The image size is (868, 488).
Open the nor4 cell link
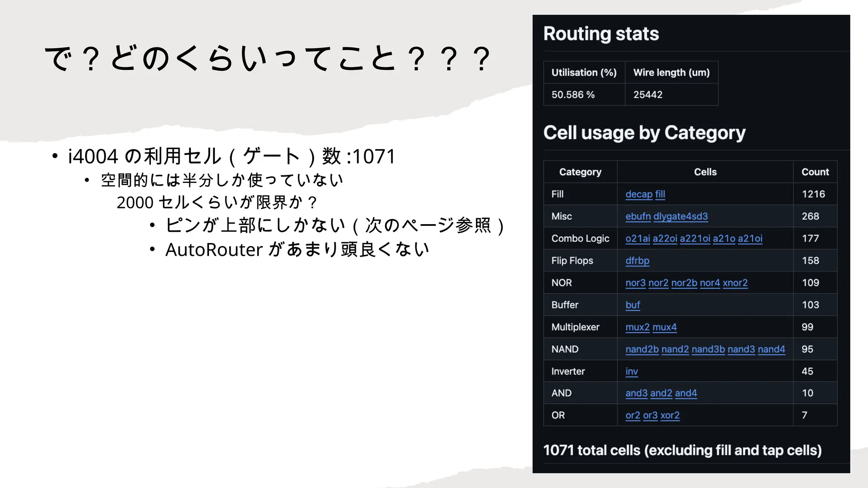click(710, 283)
